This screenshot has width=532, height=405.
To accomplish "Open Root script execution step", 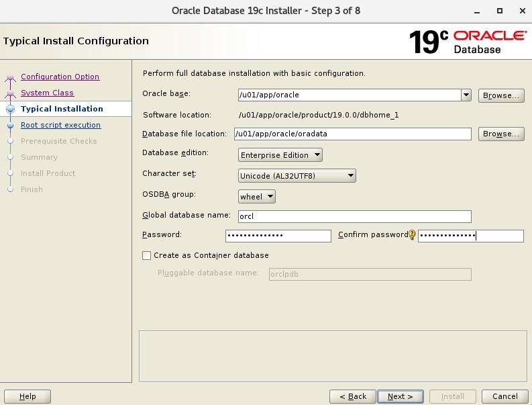I will pyautogui.click(x=61, y=125).
